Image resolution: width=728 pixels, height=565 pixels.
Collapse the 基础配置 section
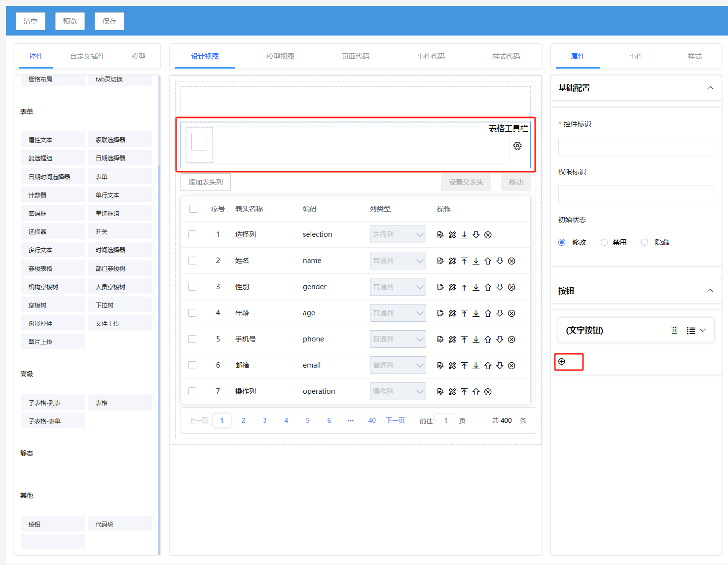click(710, 88)
